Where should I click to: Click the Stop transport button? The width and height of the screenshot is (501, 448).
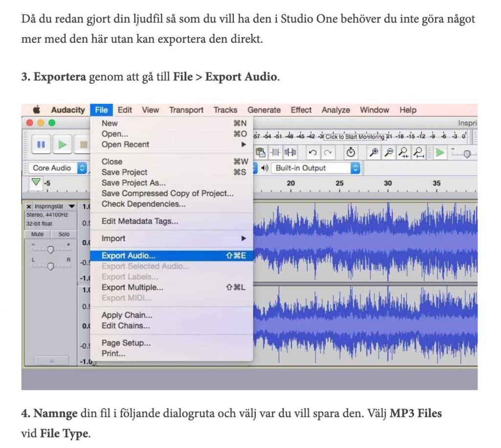click(82, 144)
